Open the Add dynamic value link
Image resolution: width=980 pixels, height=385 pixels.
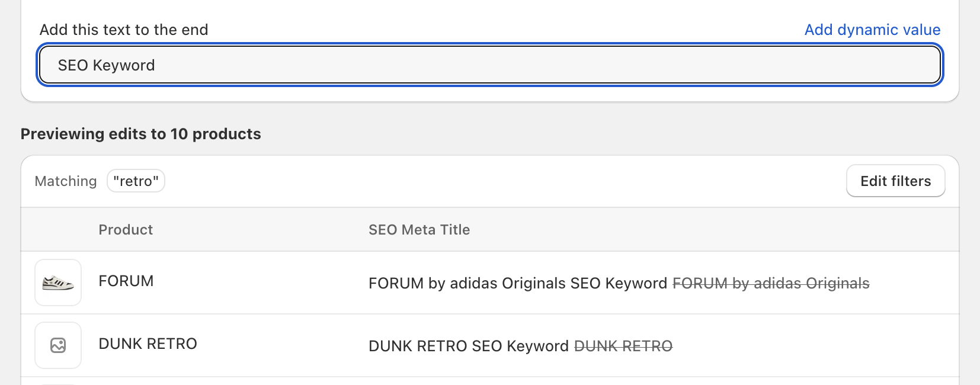[x=872, y=30]
